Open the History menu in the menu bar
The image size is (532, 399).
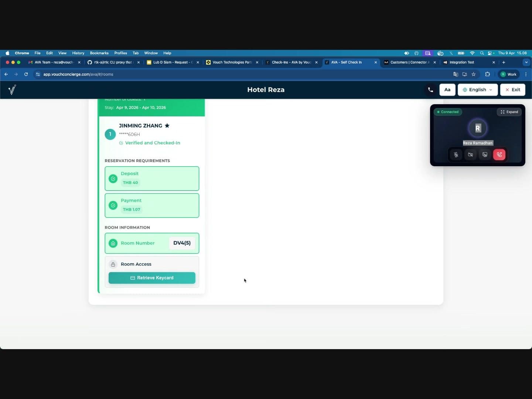pos(78,53)
